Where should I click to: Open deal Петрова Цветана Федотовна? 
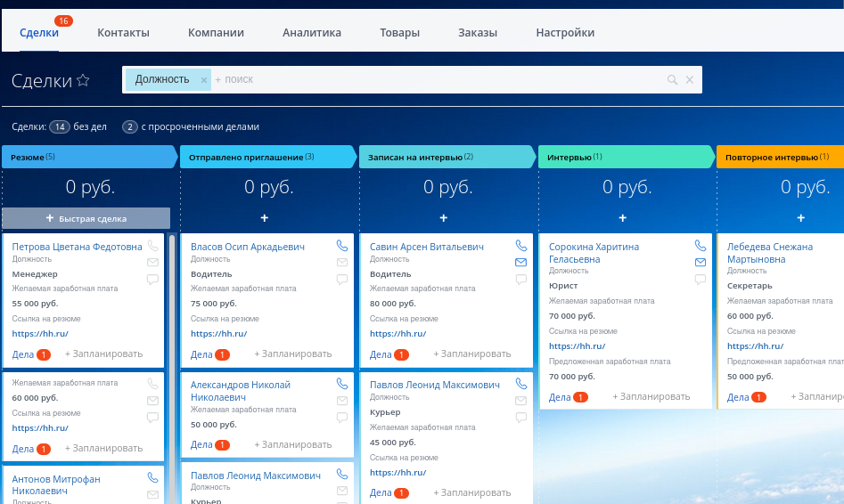[x=77, y=247]
